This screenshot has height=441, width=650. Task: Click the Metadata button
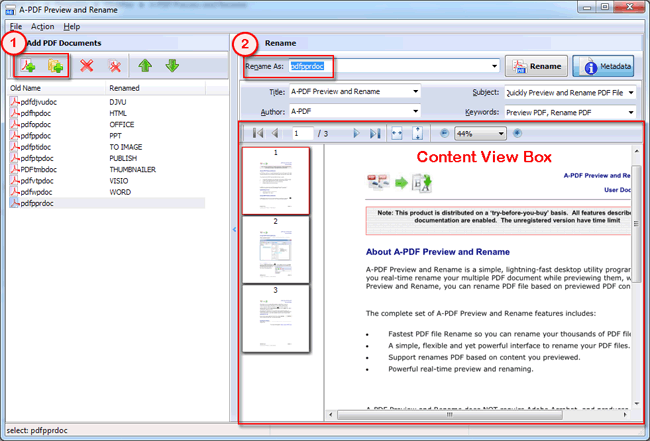pyautogui.click(x=603, y=66)
